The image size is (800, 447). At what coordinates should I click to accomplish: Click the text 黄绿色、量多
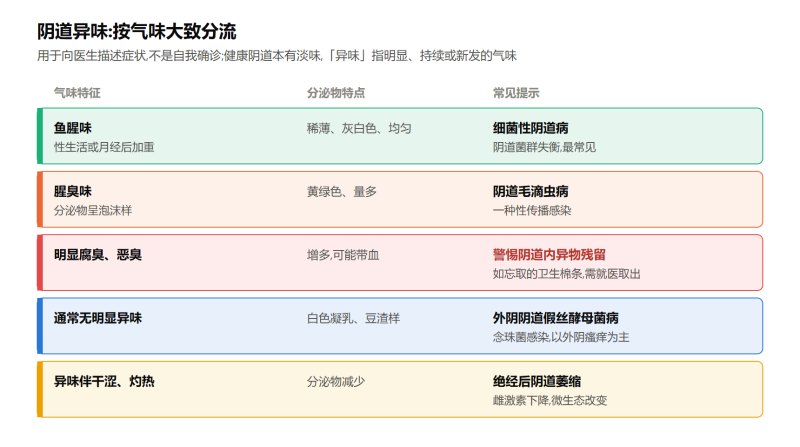point(342,191)
